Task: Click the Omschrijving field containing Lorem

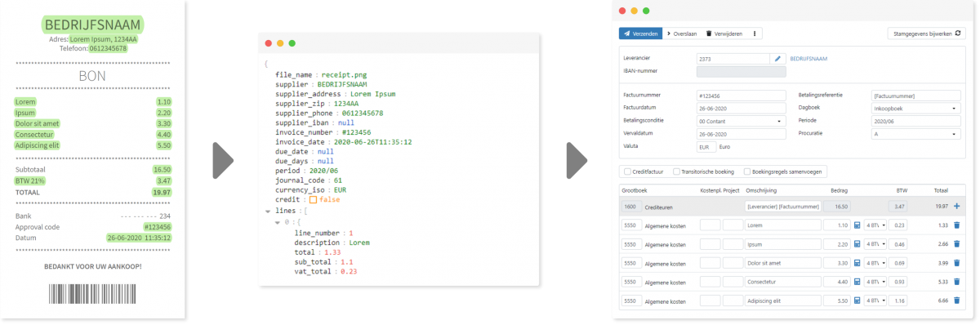Action: pos(782,225)
